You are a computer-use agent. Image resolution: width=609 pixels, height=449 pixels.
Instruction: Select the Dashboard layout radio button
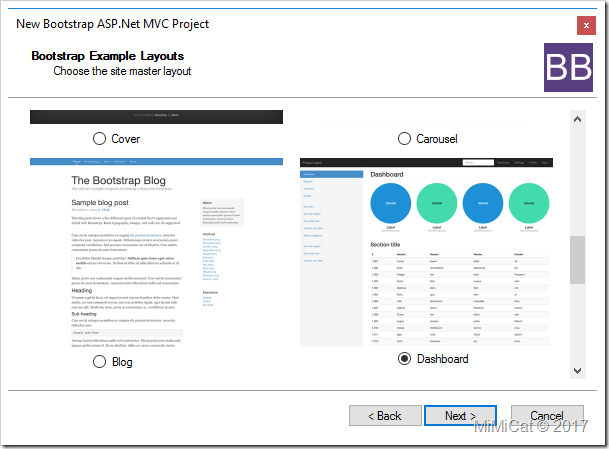[x=404, y=359]
